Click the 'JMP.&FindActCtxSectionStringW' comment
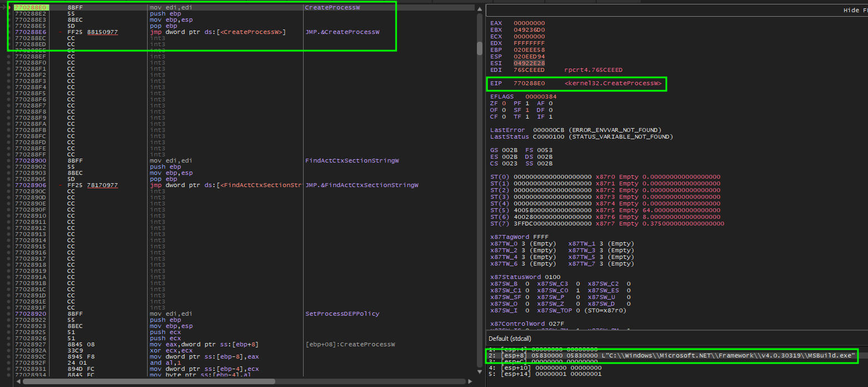 [362, 185]
